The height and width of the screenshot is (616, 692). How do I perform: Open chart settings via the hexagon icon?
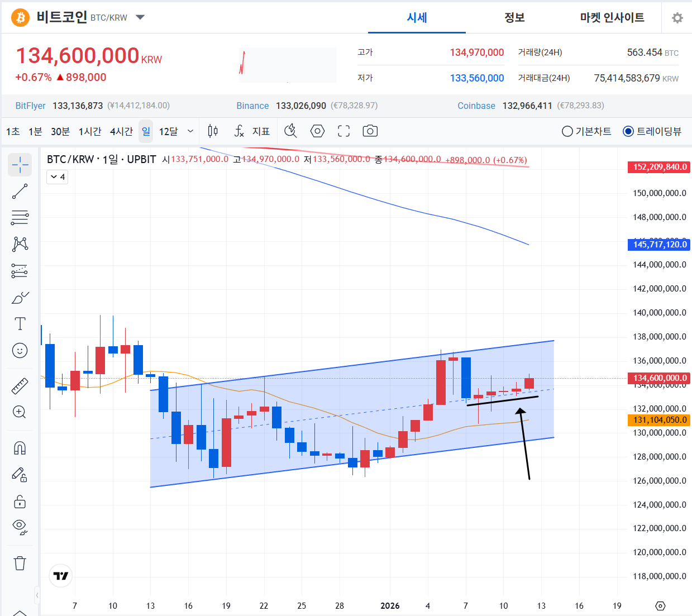pyautogui.click(x=317, y=131)
